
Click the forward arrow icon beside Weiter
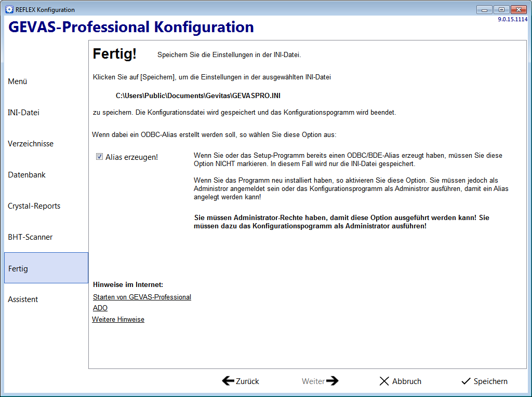(332, 381)
